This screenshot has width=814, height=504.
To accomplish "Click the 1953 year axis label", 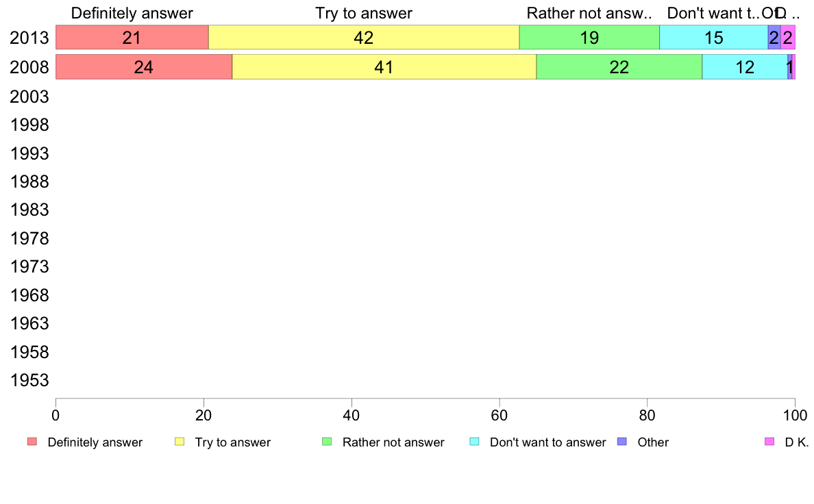I will point(29,381).
